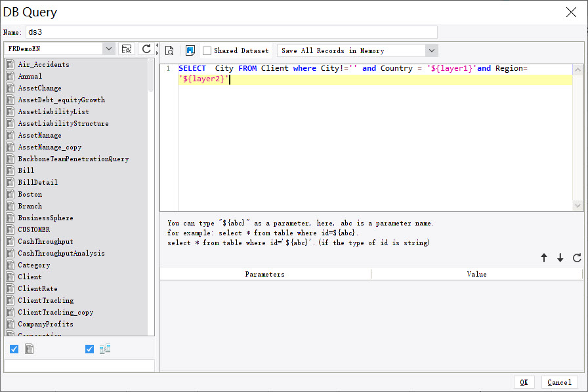This screenshot has height=392, width=588.
Task: Uncheck the views filter checkbox at the bottom
Action: 89,349
